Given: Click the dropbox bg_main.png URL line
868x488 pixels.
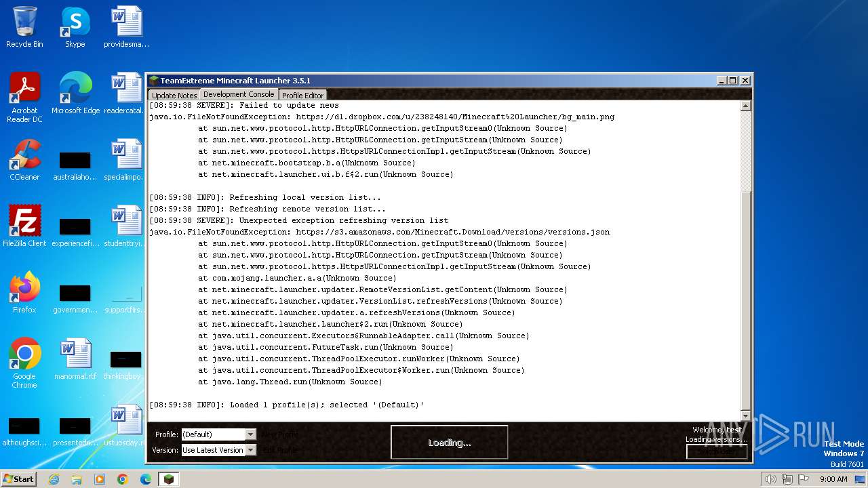Looking at the screenshot, I should pyautogui.click(x=382, y=117).
